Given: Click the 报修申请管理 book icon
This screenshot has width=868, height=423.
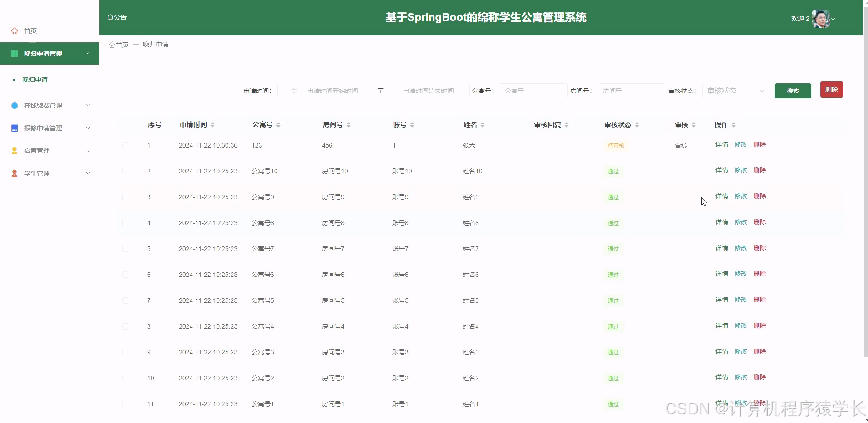Looking at the screenshot, I should (x=14, y=128).
